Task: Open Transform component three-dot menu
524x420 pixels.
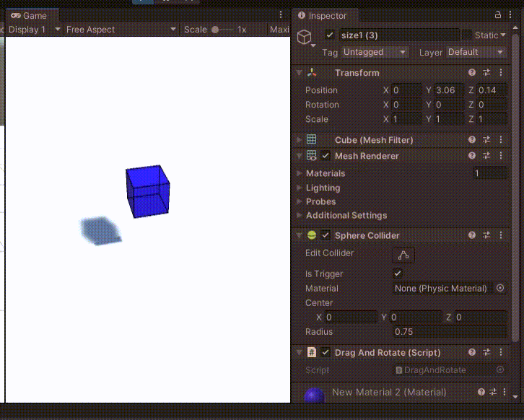Action: click(501, 72)
